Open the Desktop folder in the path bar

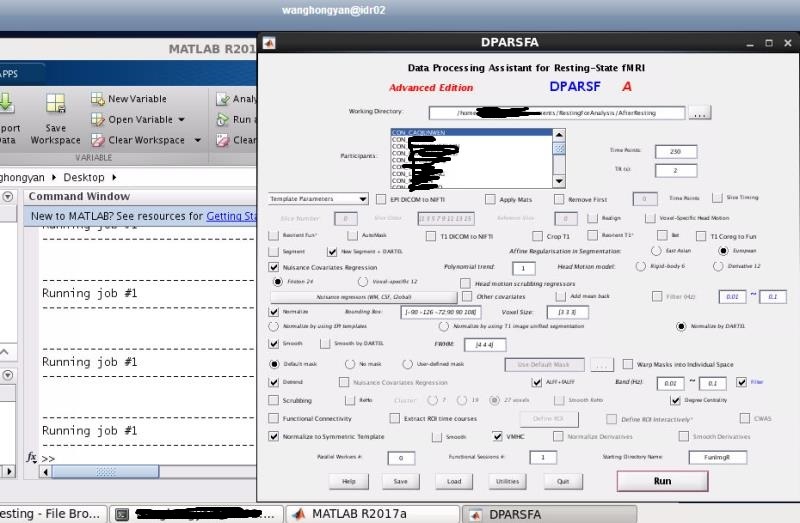click(84, 178)
